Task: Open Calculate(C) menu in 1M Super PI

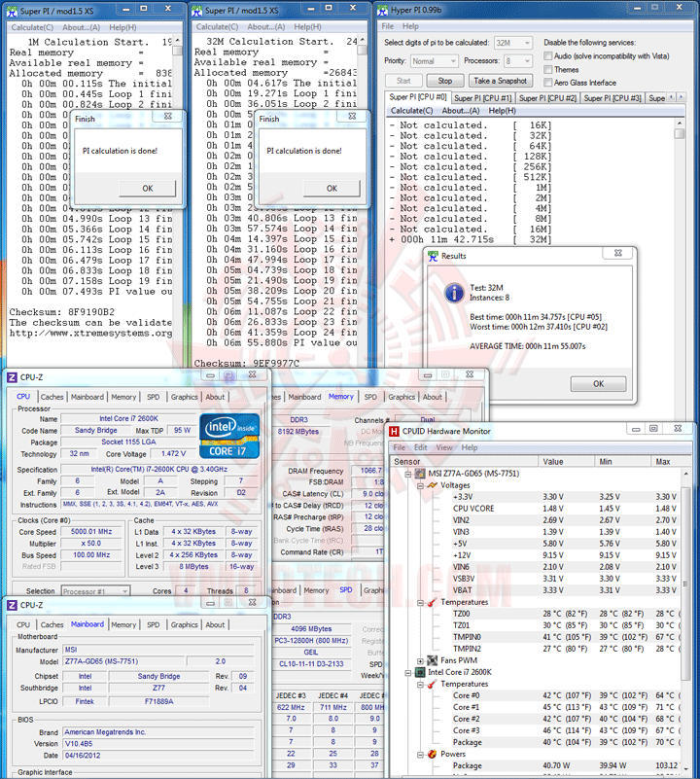Action: coord(32,28)
